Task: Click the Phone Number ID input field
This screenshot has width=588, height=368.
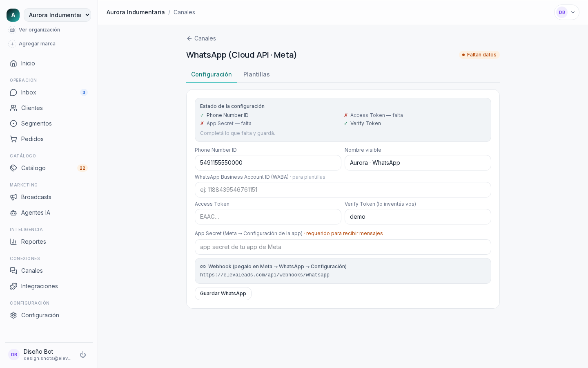Action: (268, 163)
